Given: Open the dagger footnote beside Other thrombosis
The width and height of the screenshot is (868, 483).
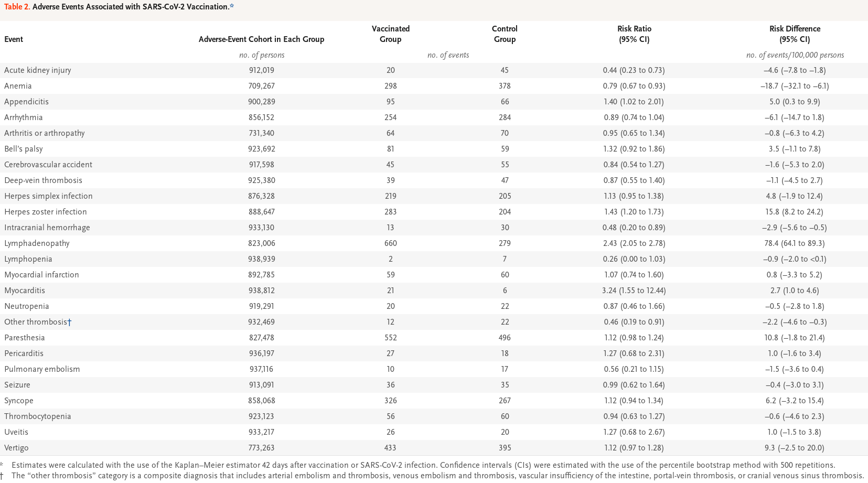Looking at the screenshot, I should [69, 322].
